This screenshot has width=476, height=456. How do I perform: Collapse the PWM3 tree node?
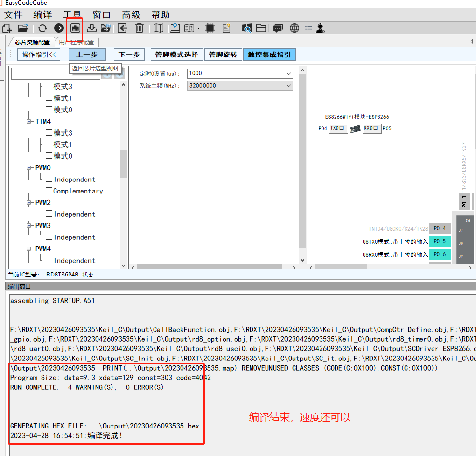(x=28, y=225)
